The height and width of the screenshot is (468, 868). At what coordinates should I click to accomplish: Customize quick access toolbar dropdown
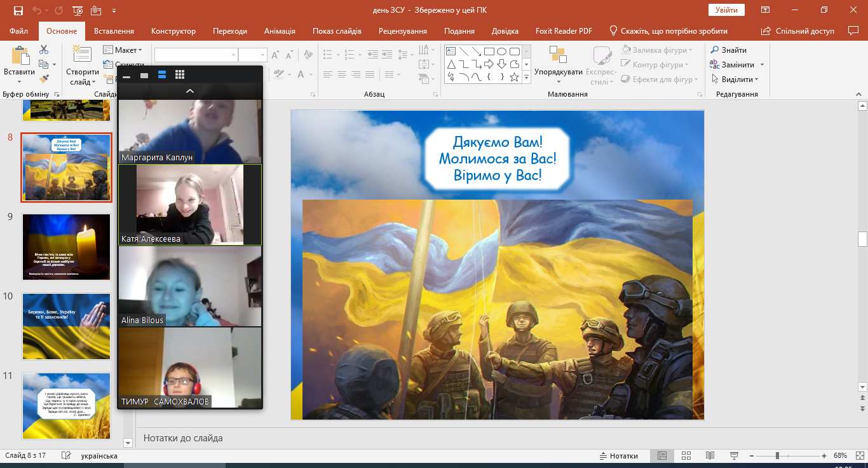pyautogui.click(x=114, y=11)
